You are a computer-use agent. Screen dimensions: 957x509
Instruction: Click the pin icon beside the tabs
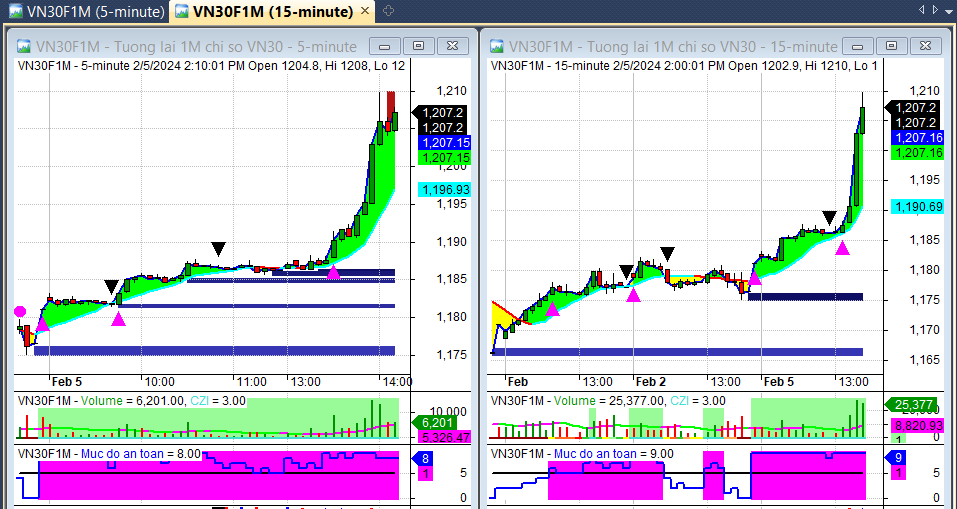[x=388, y=11]
